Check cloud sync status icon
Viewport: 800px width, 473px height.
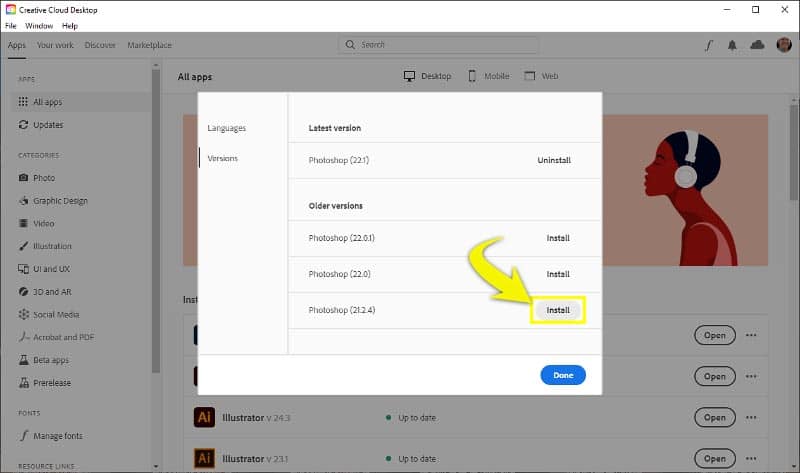tap(757, 45)
